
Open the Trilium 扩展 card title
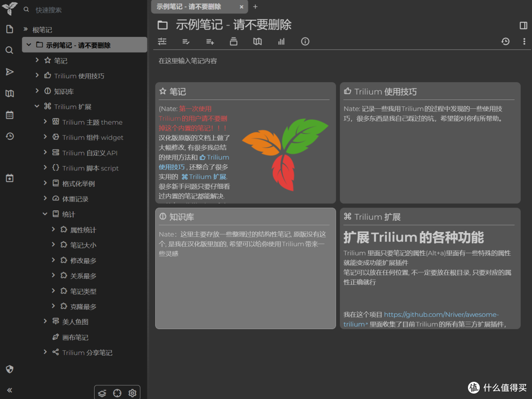377,217
